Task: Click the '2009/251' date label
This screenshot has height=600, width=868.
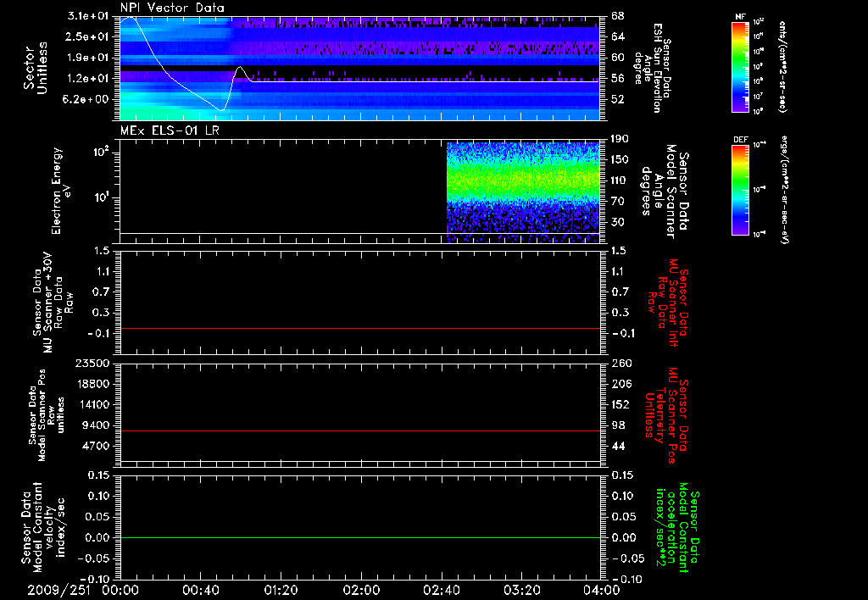Action: 59,590
